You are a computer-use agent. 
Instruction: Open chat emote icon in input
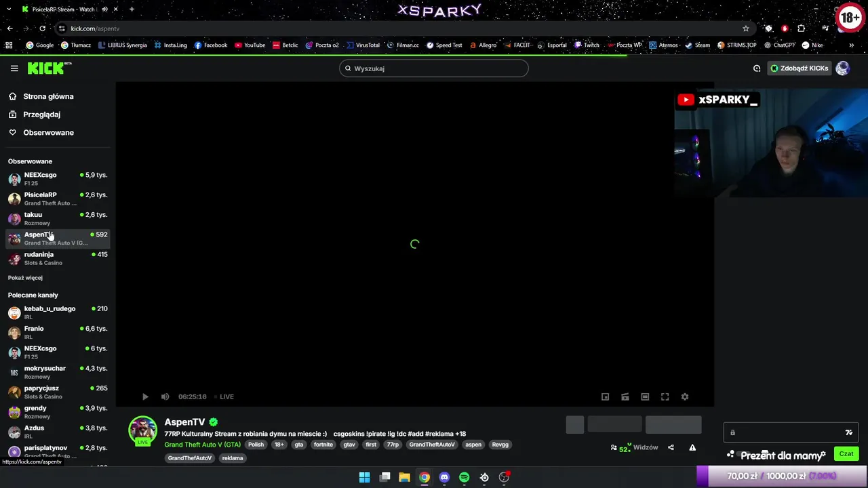pyautogui.click(x=848, y=432)
